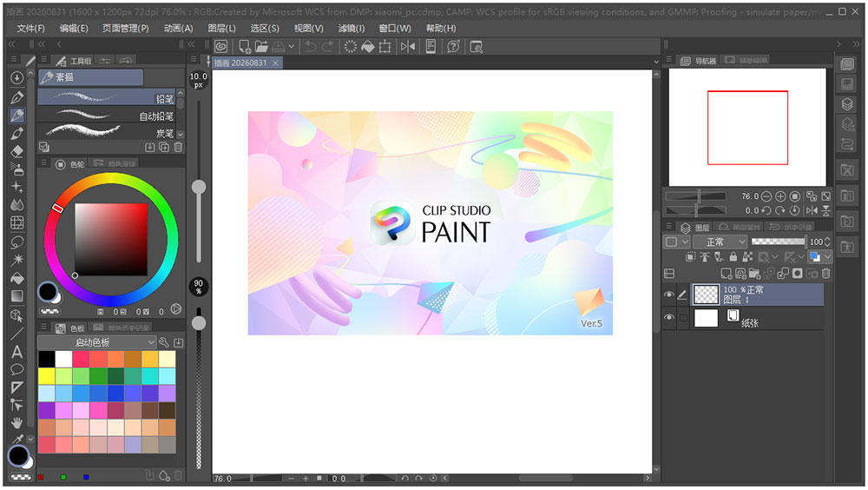The image size is (868, 490).
Task: Open the 文件(F) menu
Action: 31,29
